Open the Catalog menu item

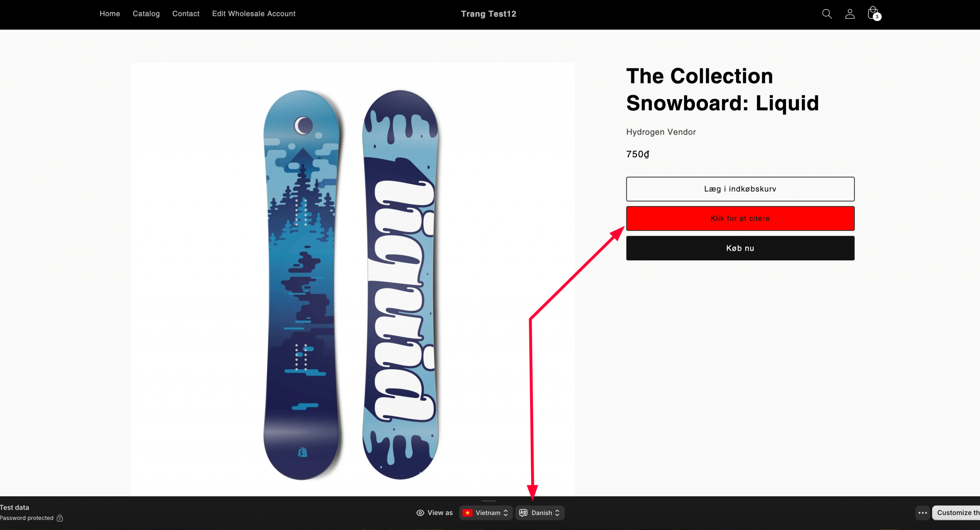pos(146,14)
